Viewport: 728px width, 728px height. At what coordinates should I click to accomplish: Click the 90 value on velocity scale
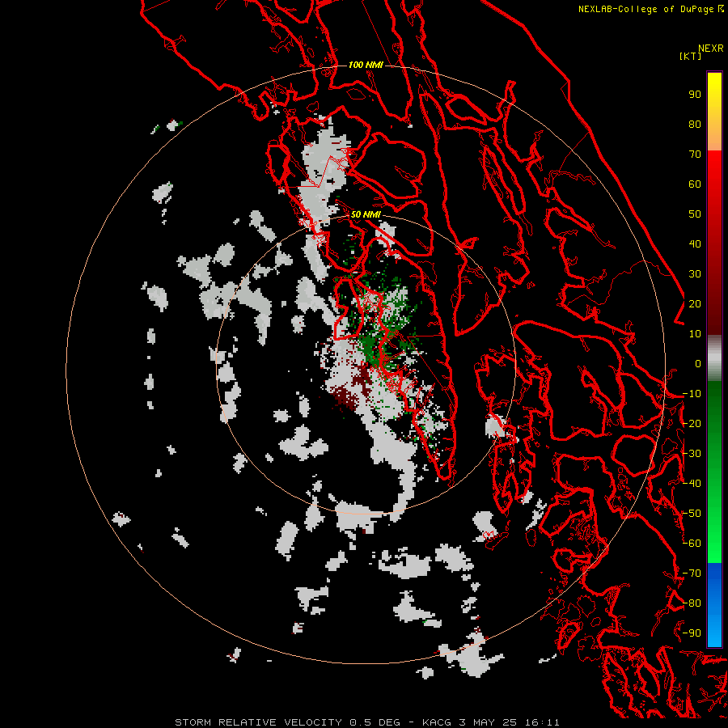(x=695, y=95)
